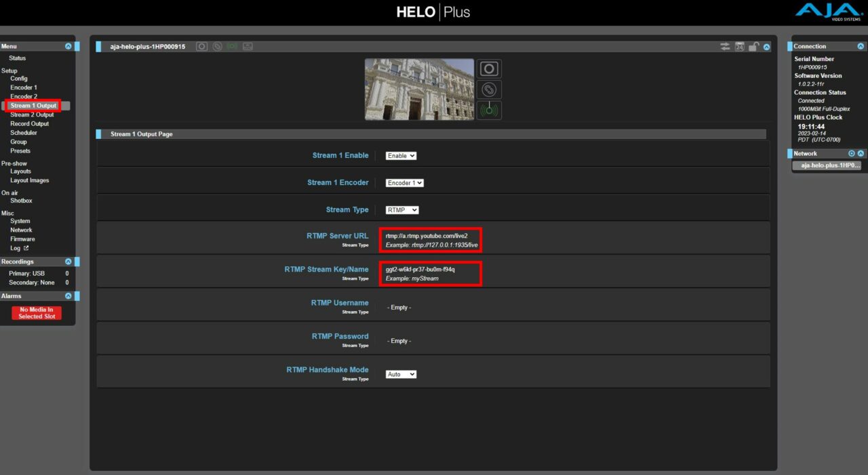The image size is (868, 475).
Task: Open the Stream Type dropdown
Action: (402, 210)
